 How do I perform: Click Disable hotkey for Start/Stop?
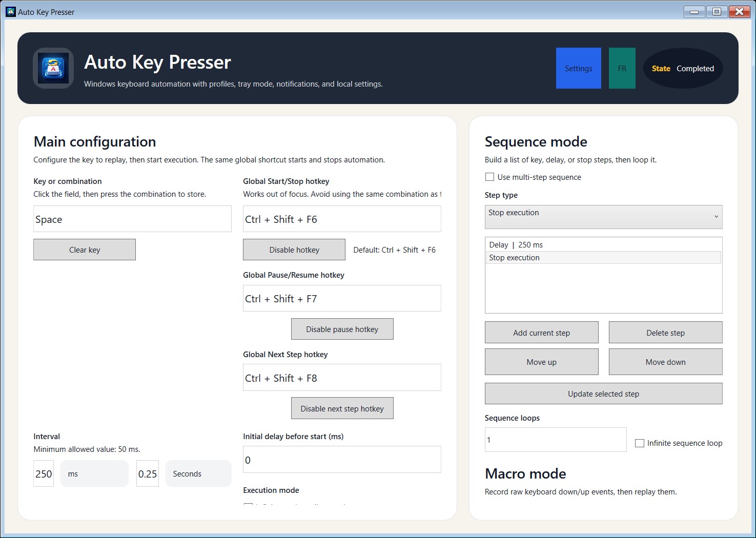click(x=294, y=250)
